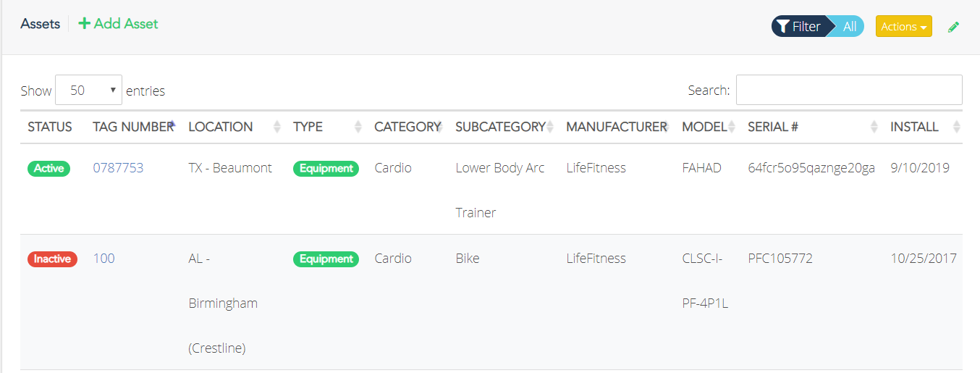Click the Active status badge

coord(49,168)
